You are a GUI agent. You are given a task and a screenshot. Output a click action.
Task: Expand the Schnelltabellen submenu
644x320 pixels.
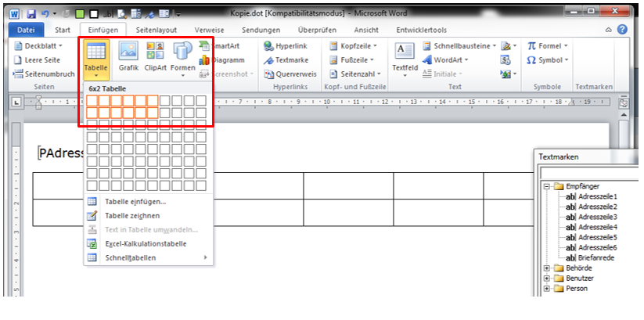tap(149, 257)
